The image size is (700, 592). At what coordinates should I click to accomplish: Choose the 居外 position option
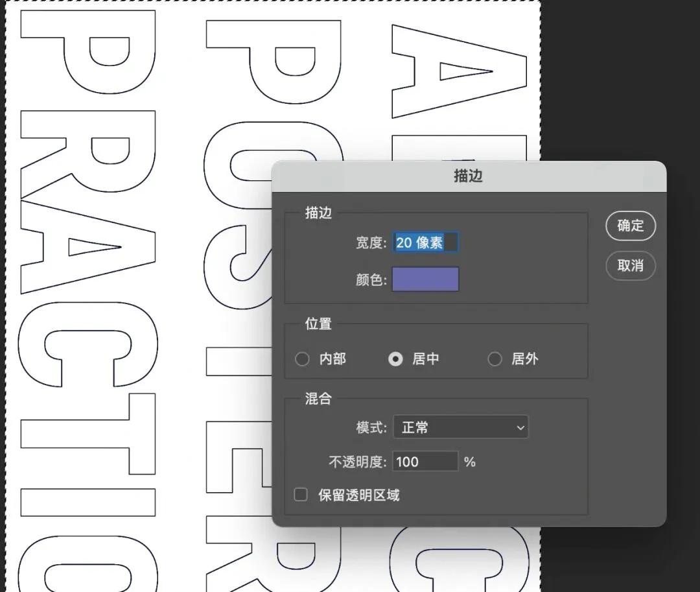[x=495, y=359]
